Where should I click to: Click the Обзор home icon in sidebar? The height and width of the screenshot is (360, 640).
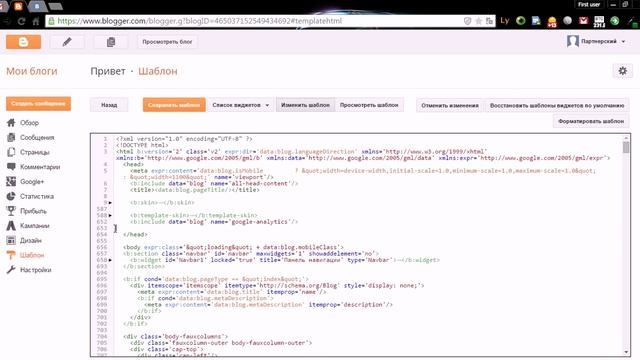[x=11, y=122]
